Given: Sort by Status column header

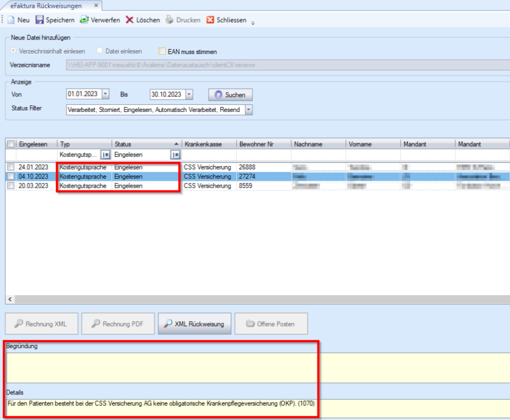Looking at the screenshot, I should tap(146, 144).
